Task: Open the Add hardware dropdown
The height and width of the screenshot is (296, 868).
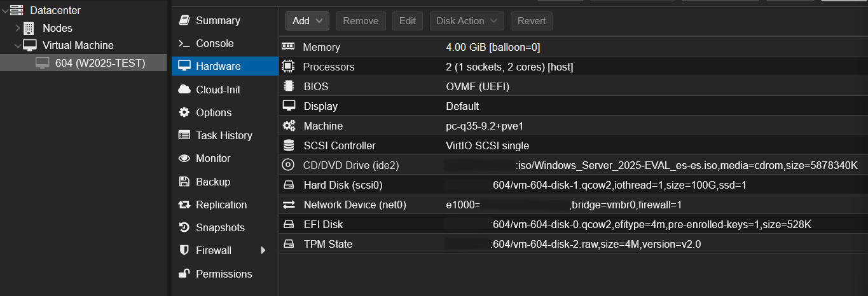Action: (x=307, y=21)
